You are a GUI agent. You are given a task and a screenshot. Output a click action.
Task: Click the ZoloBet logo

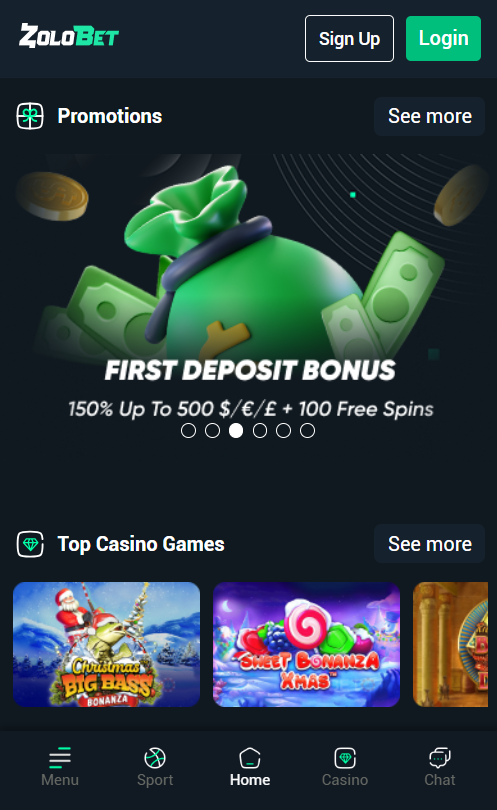coord(69,36)
